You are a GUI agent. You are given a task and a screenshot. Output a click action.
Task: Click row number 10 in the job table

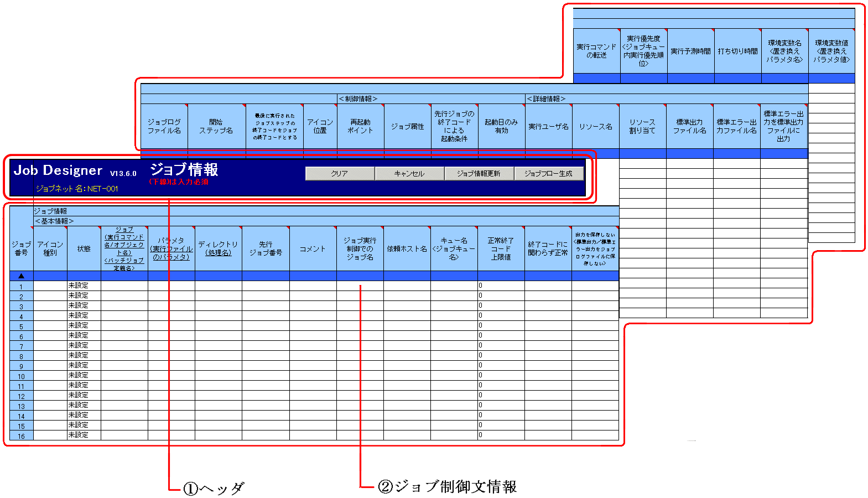tap(22, 376)
